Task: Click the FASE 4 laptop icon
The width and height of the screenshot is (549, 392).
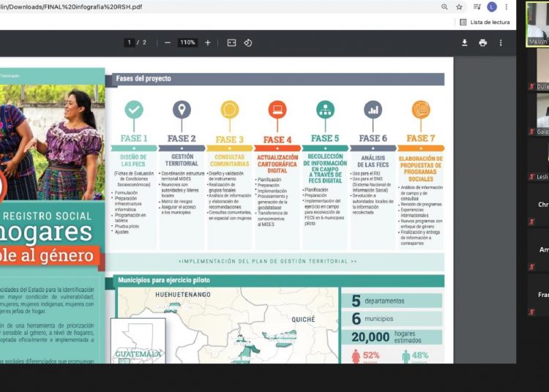Action: [x=277, y=110]
